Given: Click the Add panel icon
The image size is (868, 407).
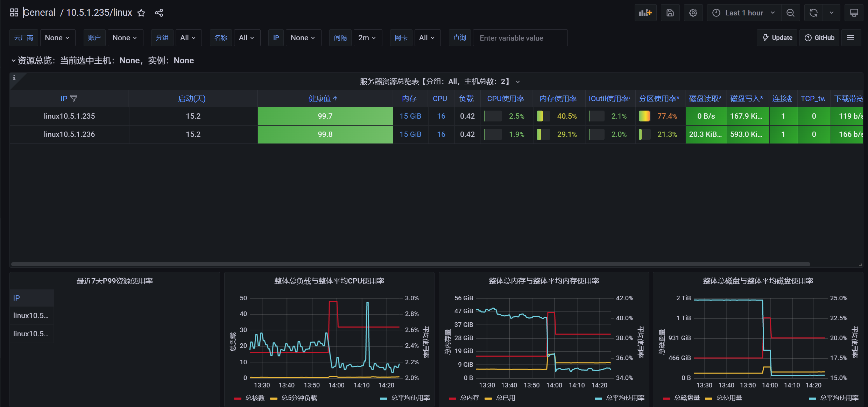Looking at the screenshot, I should pos(645,13).
